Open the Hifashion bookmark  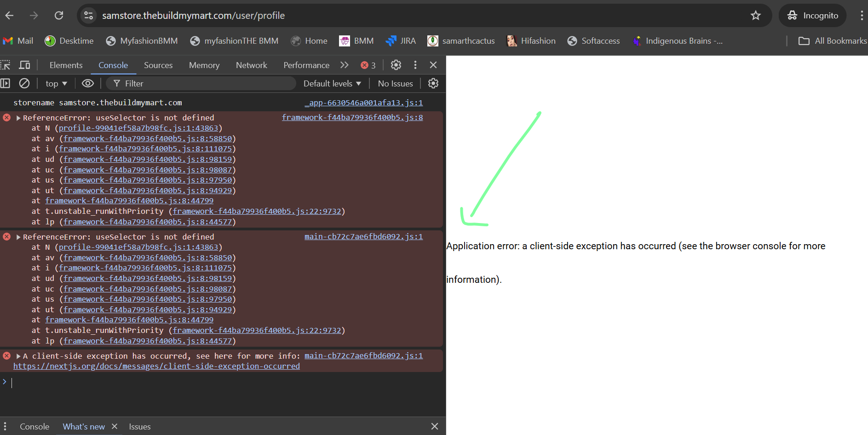(x=531, y=41)
